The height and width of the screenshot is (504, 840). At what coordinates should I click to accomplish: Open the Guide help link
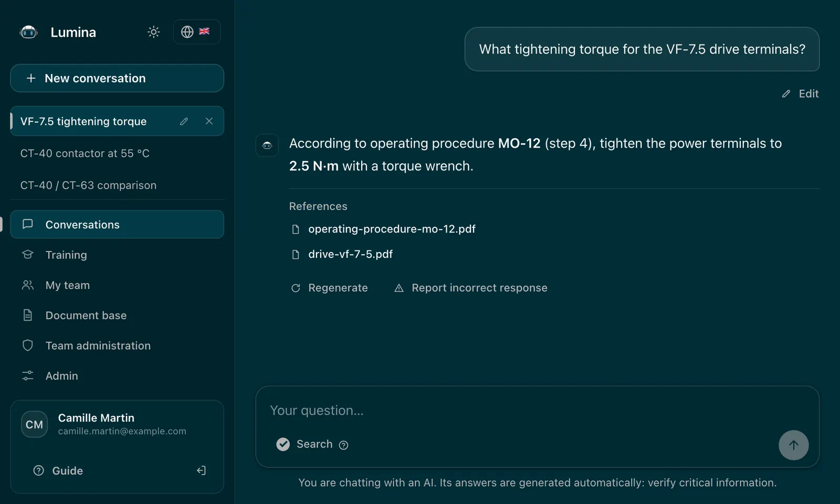click(58, 470)
